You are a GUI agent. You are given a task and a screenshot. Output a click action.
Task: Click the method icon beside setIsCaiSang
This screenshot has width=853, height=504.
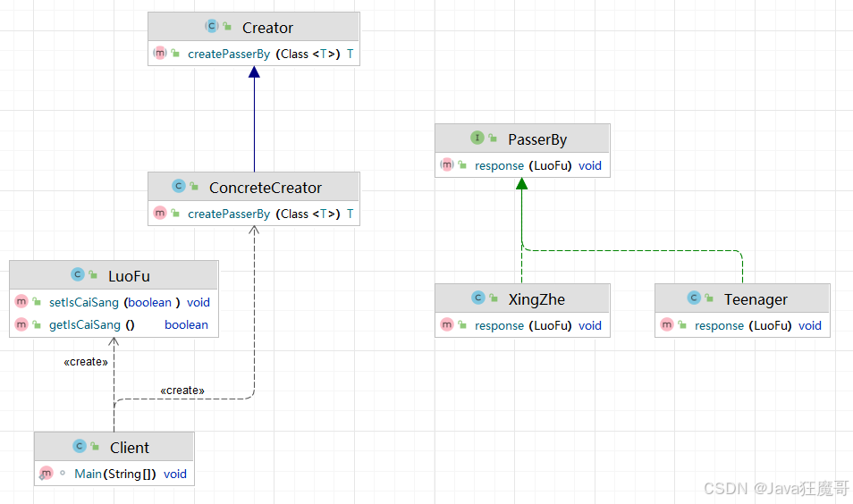[x=21, y=301]
